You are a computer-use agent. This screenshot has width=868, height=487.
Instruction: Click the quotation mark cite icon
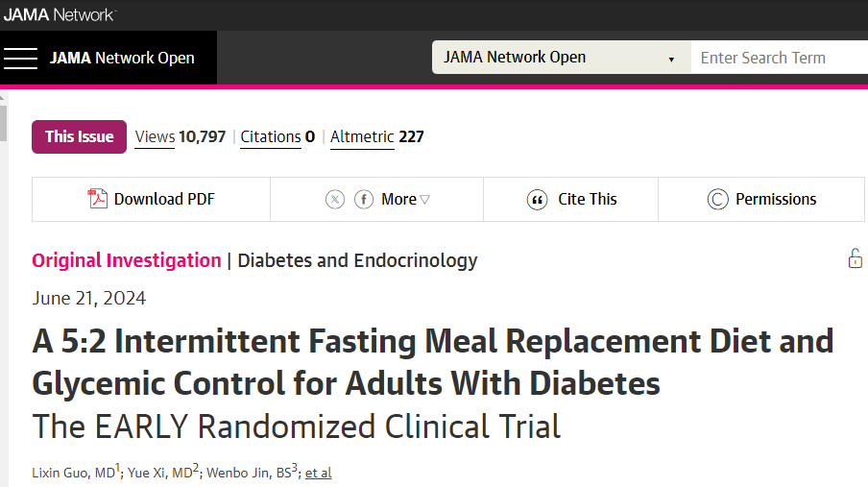coord(537,200)
